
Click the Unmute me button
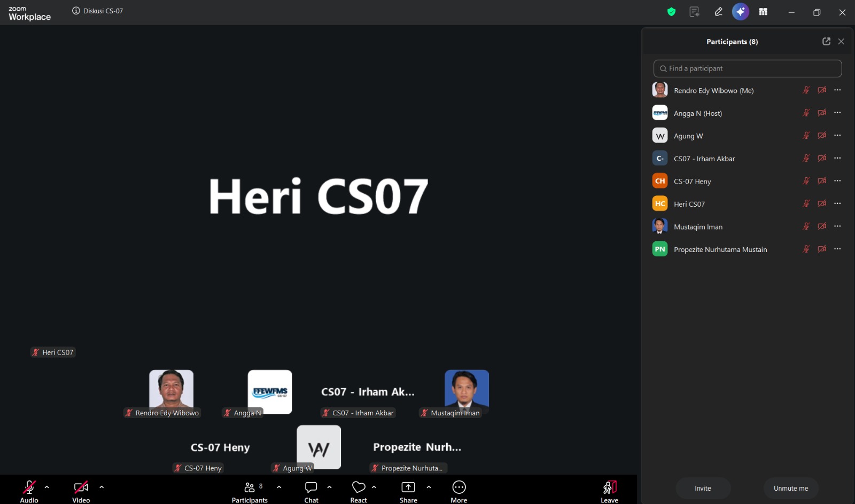pyautogui.click(x=791, y=488)
